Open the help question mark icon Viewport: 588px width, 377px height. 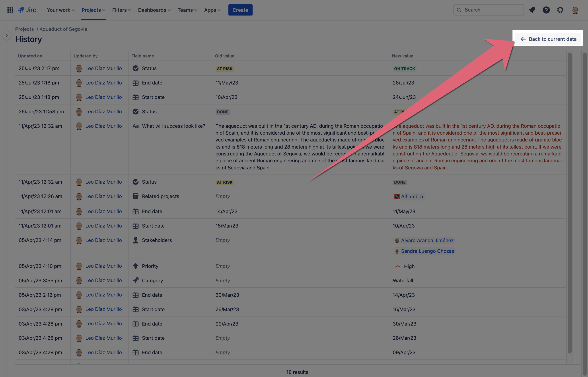click(546, 10)
